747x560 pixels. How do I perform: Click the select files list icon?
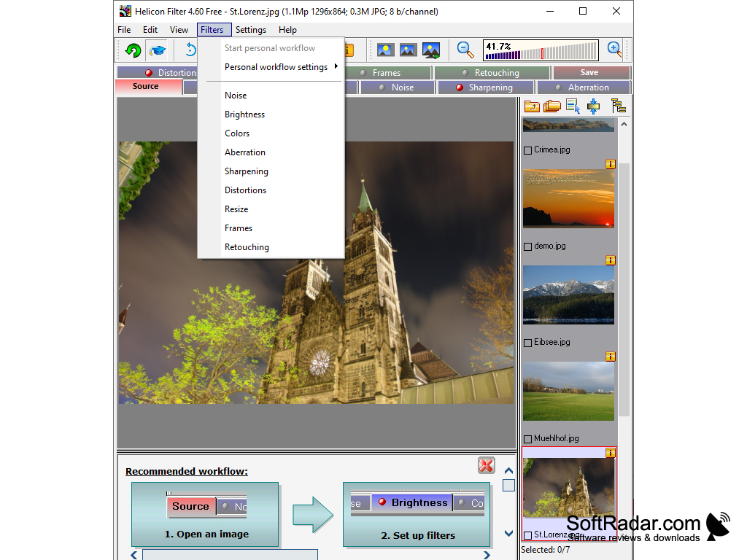[x=573, y=106]
